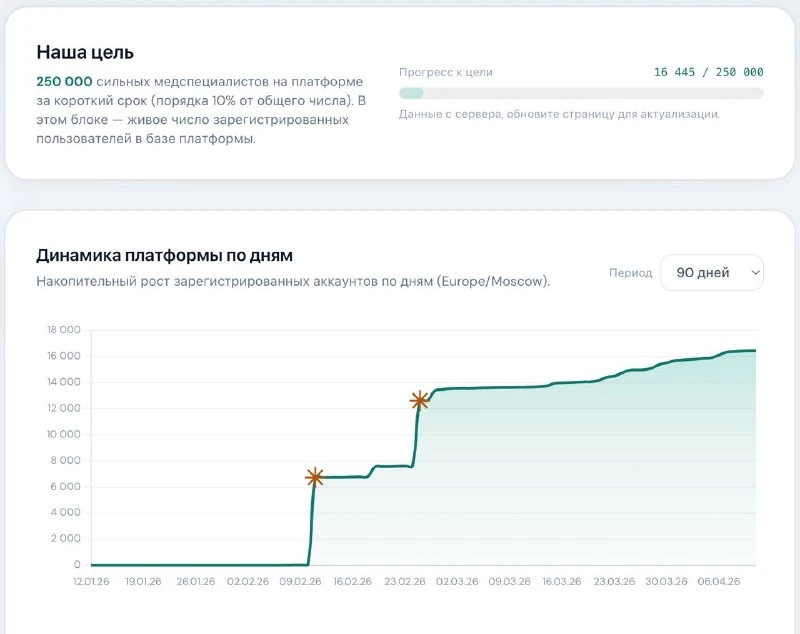The image size is (800, 634).
Task: Click the Динамика платформы по дням heading
Action: 164,255
